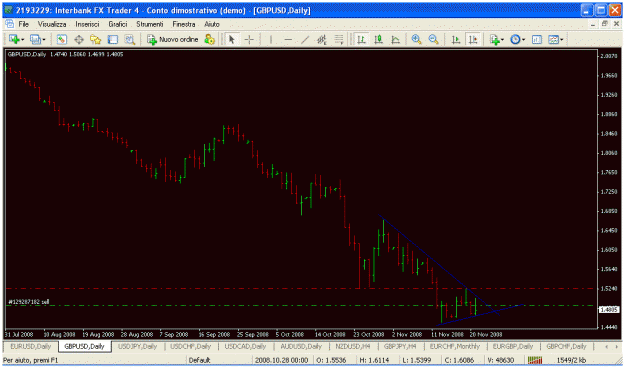Open the Profiles toolbar icon
Viewport: 625px width, 368px height.
point(35,39)
